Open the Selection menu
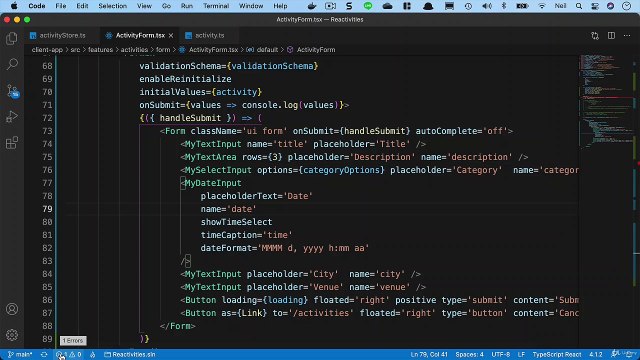Image resolution: width=640 pixels, height=360 pixels. click(112, 6)
